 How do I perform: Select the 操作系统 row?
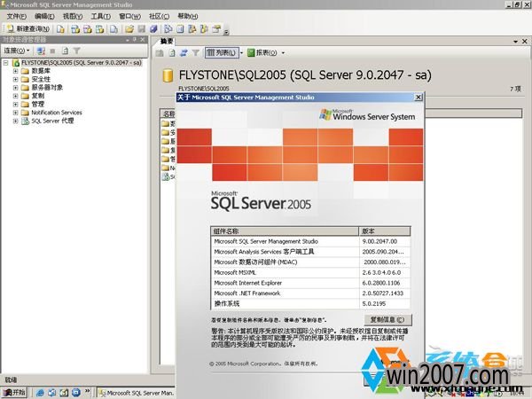(x=310, y=303)
